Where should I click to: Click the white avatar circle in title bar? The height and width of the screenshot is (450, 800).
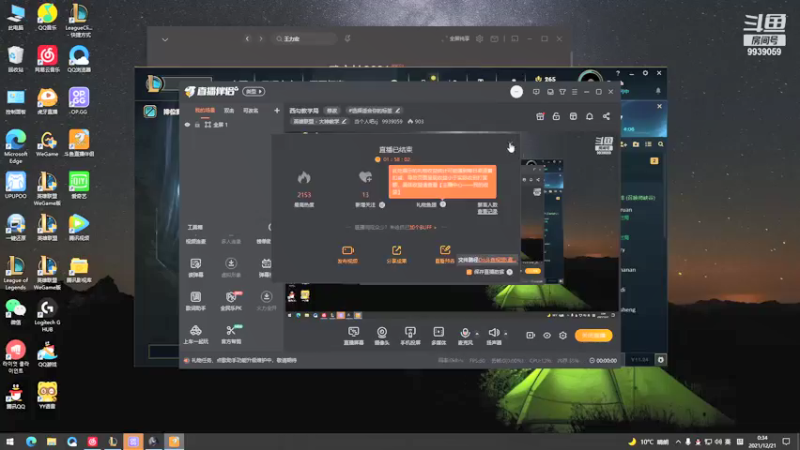[516, 91]
